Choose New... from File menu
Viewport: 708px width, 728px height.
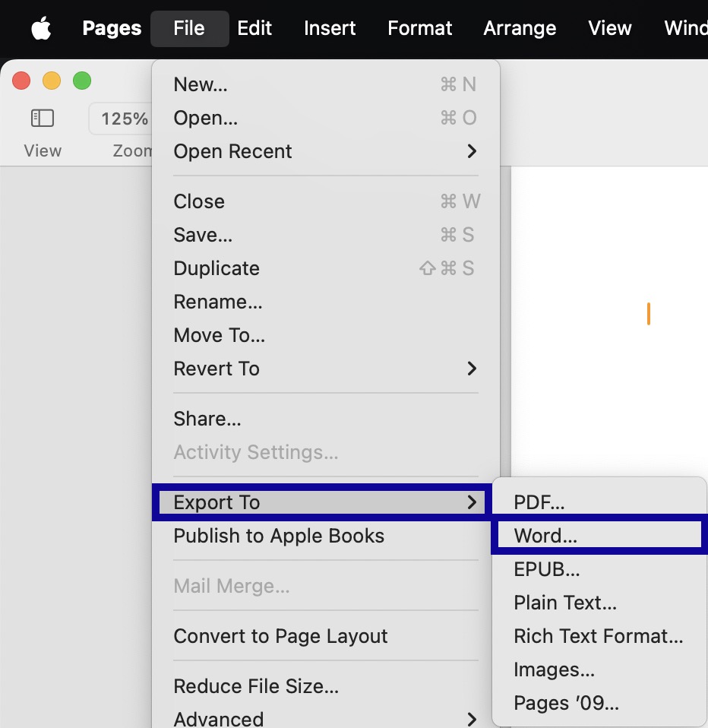[325, 84]
